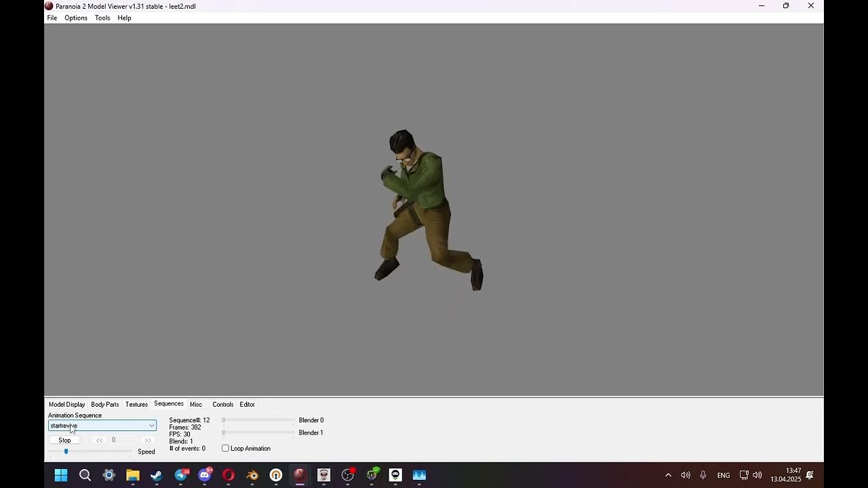Switch to the Misc tab
This screenshot has height=488, width=868.
pyautogui.click(x=196, y=405)
